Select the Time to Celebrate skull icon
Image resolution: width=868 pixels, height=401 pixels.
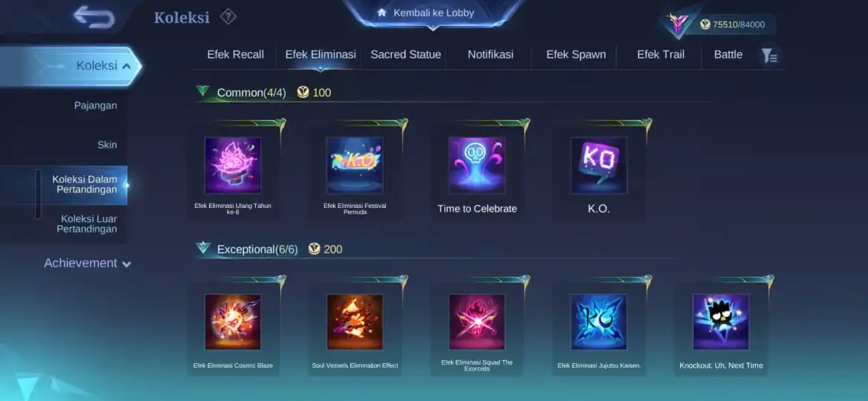476,165
